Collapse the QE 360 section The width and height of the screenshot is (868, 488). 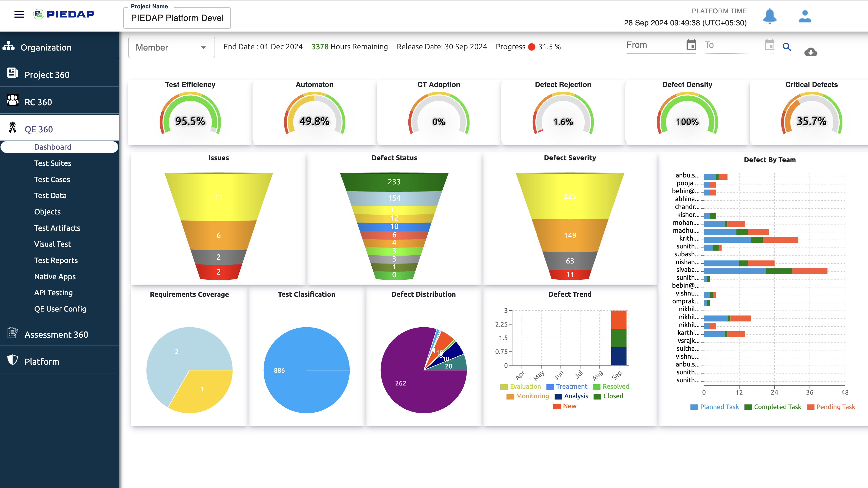click(x=60, y=129)
